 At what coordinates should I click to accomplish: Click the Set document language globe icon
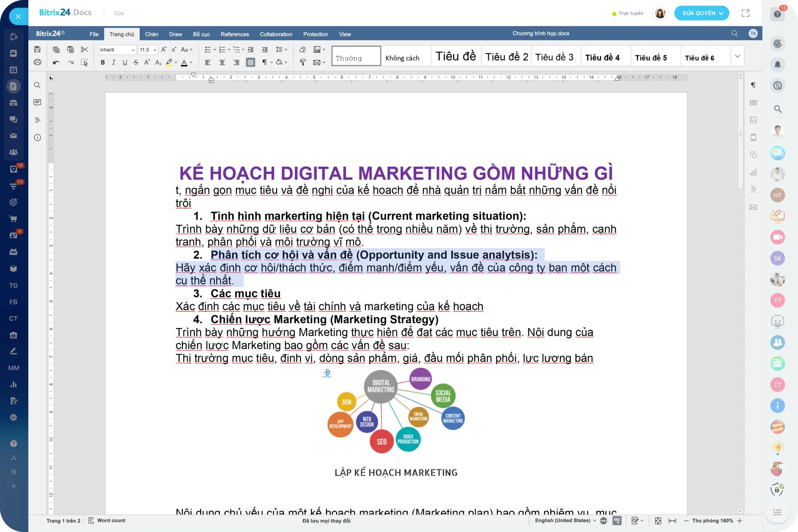tap(603, 521)
